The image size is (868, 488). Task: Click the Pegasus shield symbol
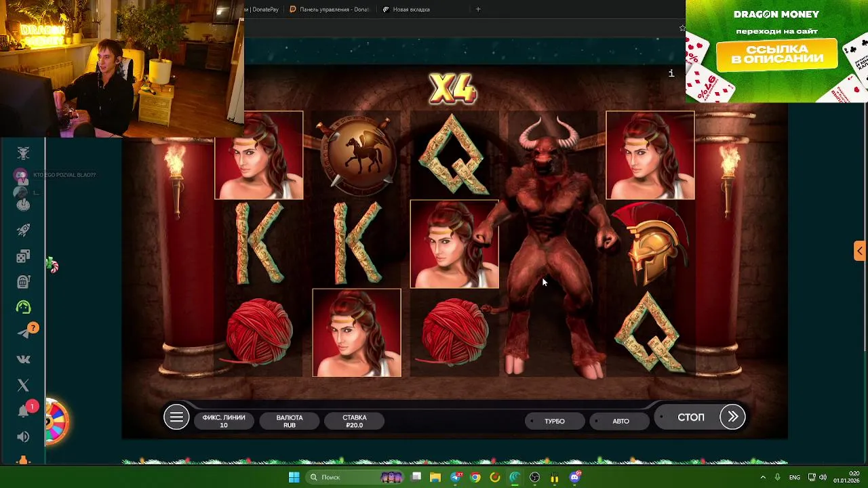357,155
